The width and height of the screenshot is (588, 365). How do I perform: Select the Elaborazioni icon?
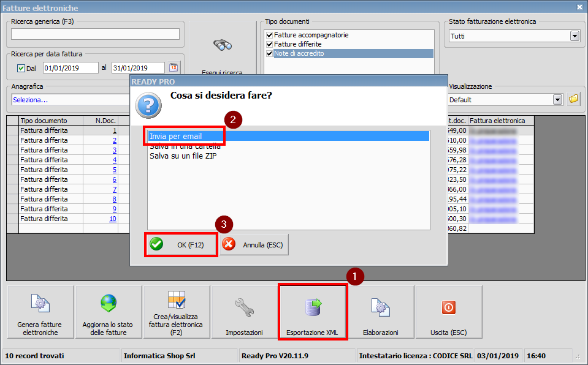(x=380, y=311)
